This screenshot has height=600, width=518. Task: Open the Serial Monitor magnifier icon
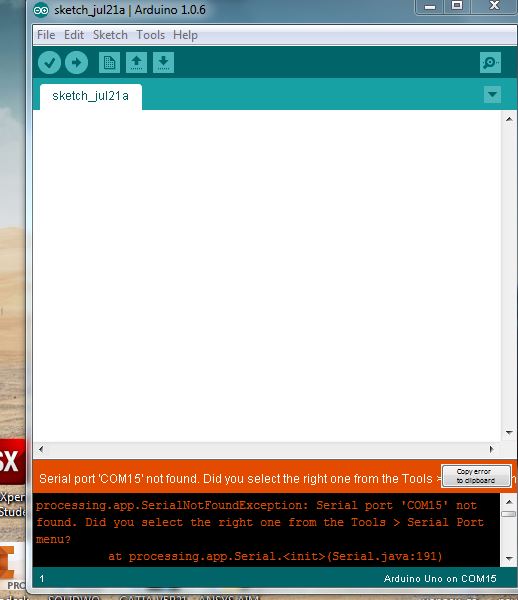(490, 62)
